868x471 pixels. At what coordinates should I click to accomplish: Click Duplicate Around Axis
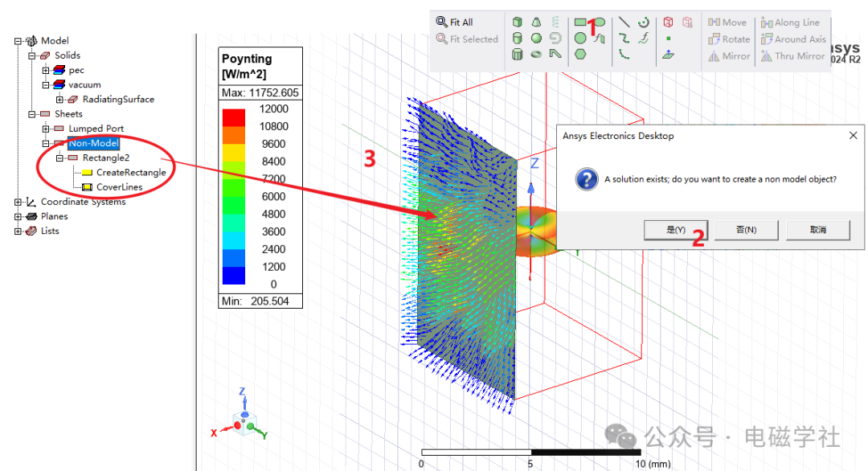click(x=793, y=39)
